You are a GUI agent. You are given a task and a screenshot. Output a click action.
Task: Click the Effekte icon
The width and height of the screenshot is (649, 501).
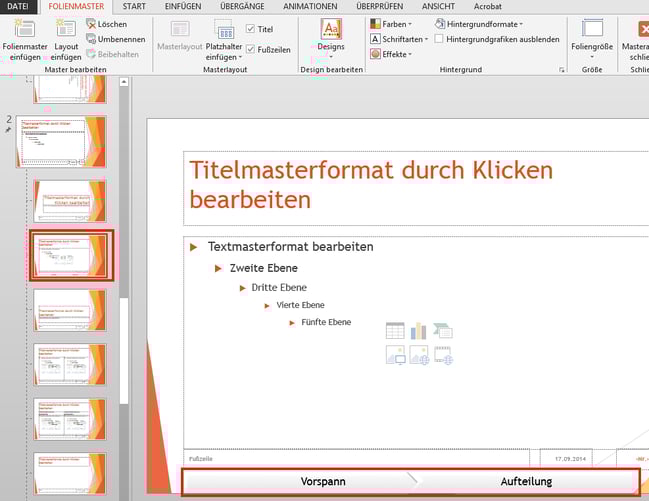coord(375,54)
